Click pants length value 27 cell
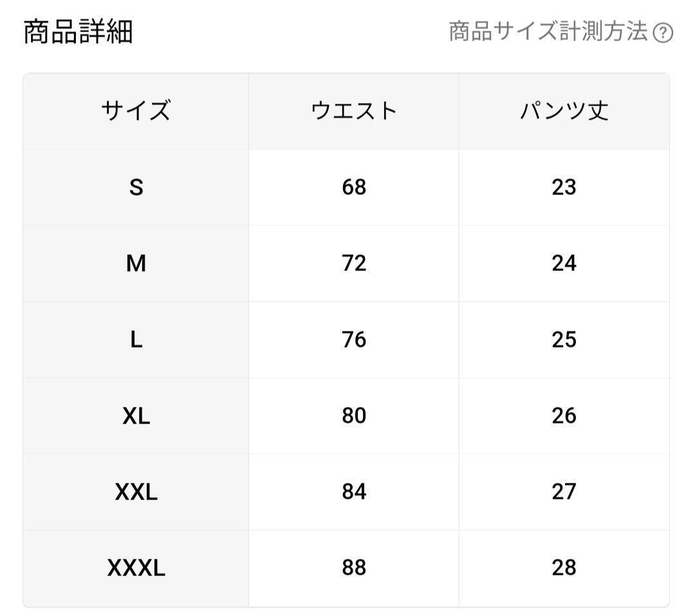Image resolution: width=695 pixels, height=616 pixels. 564,492
